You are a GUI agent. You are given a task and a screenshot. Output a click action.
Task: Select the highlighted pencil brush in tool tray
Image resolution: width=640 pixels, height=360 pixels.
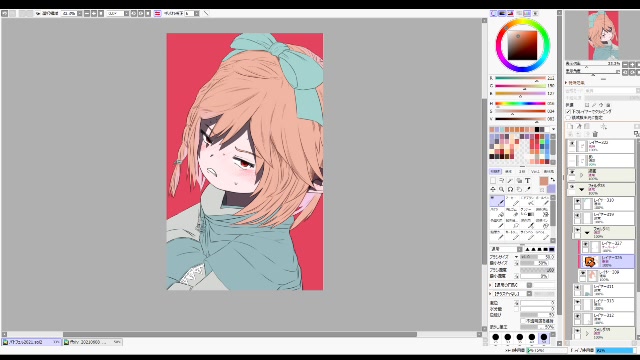tap(497, 201)
